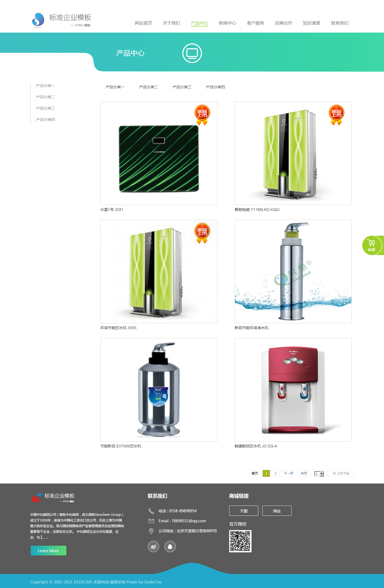Click 下一页 next page link
Screen dimensions: 384x588
[x=289, y=473]
